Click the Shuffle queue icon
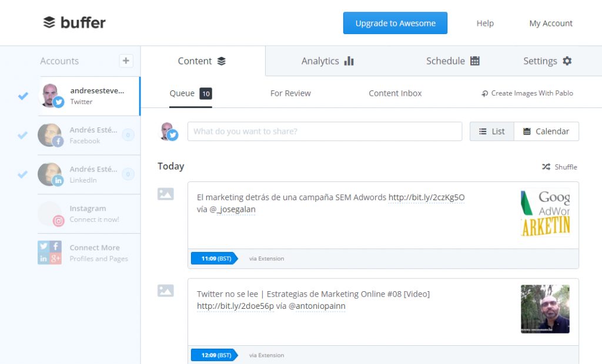602x364 pixels. [x=546, y=167]
